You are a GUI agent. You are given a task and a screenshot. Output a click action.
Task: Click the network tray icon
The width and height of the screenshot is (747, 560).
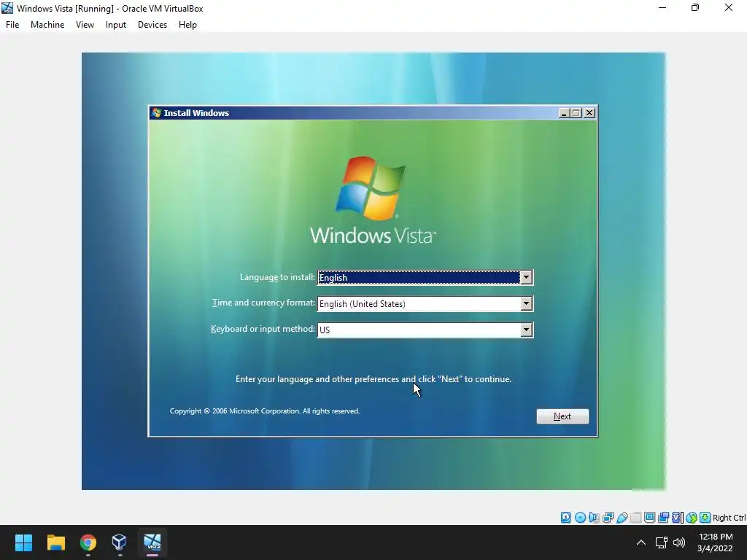(x=661, y=542)
